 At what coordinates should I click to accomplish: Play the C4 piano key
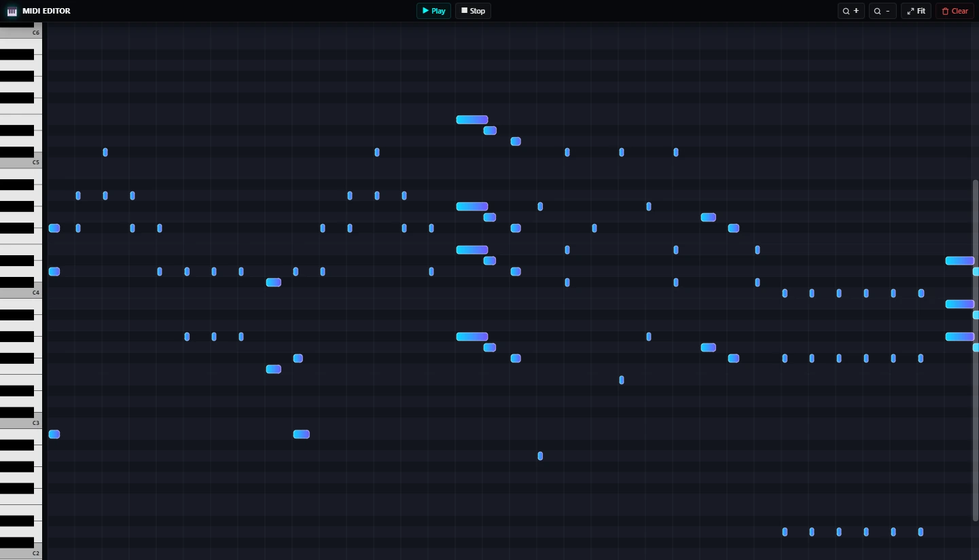point(21,293)
